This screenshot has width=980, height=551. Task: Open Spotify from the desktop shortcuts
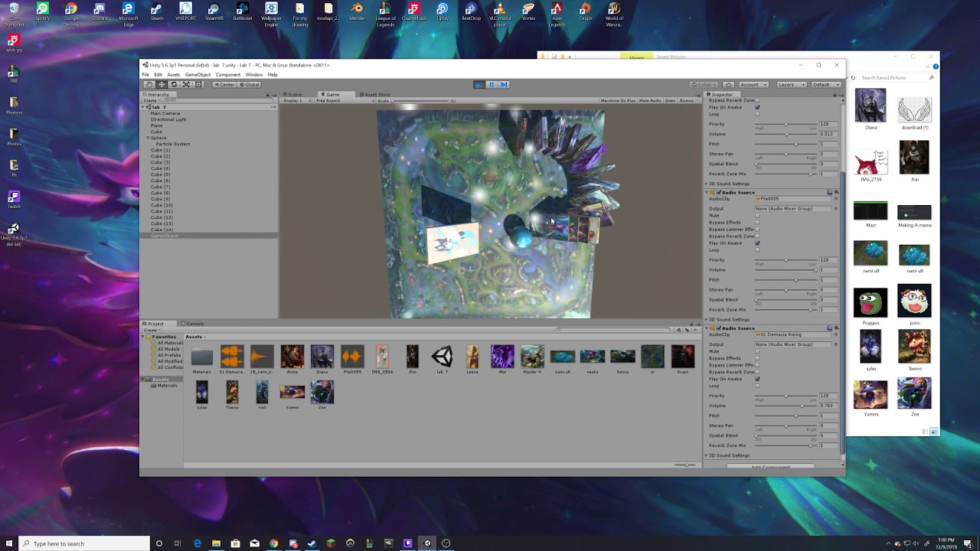coord(43,13)
